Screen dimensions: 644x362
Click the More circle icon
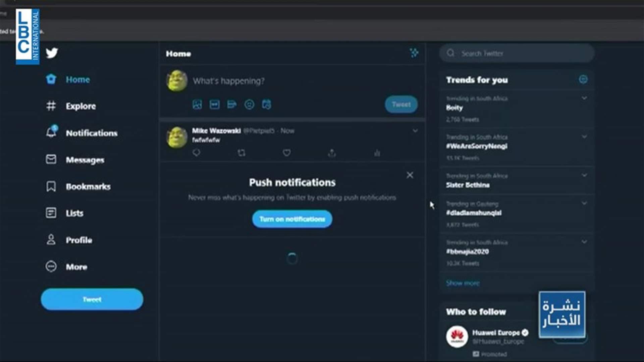click(51, 266)
